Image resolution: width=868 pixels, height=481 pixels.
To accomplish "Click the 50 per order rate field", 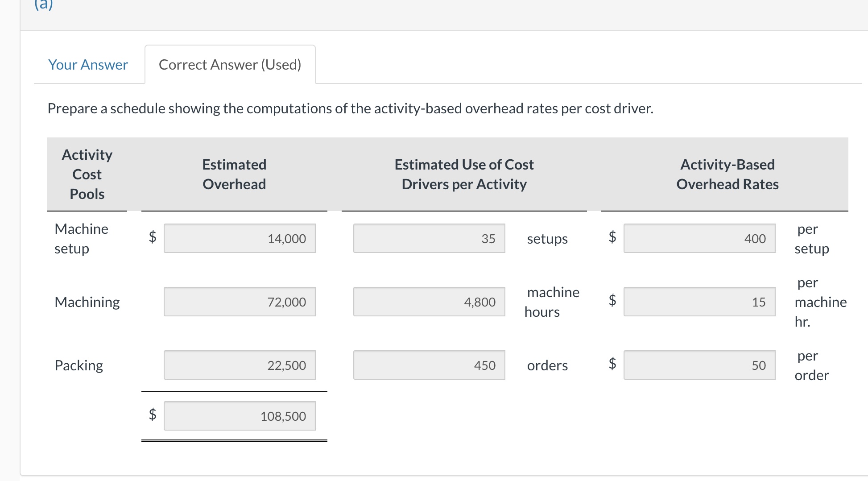I will click(699, 365).
